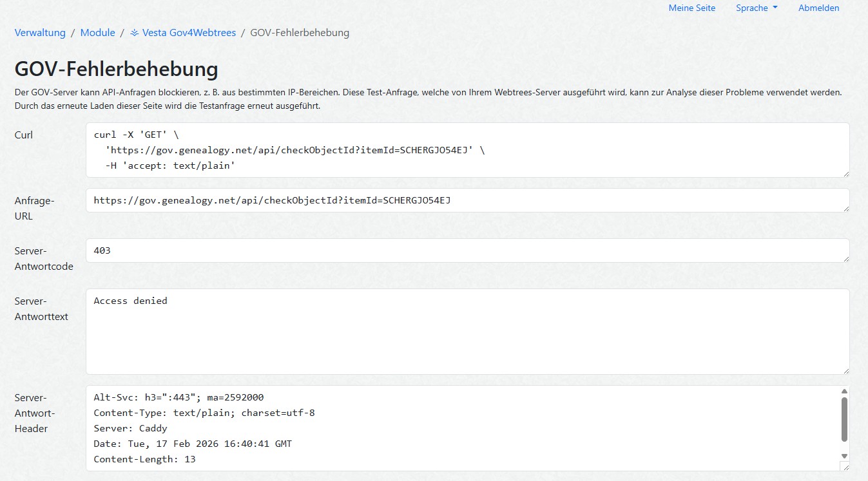Click the Server-Antwortcode label
The image size is (868, 481).
point(44,258)
